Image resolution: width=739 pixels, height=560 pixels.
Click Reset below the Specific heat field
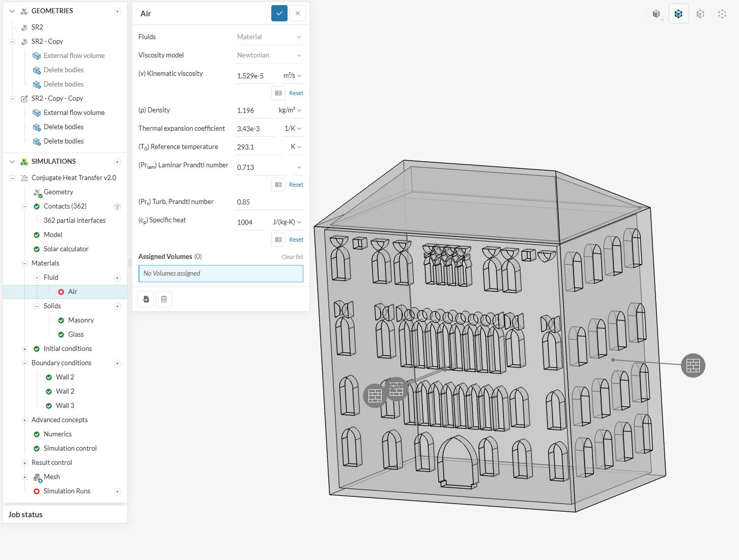click(x=296, y=240)
